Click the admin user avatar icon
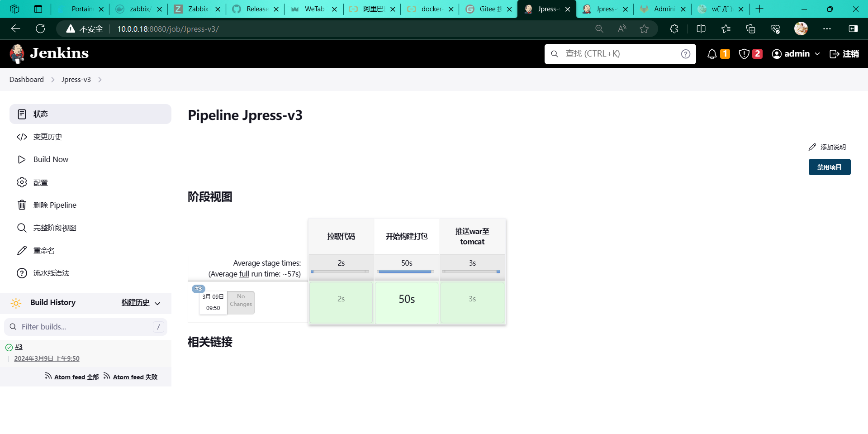The height and width of the screenshot is (434, 868). click(777, 54)
